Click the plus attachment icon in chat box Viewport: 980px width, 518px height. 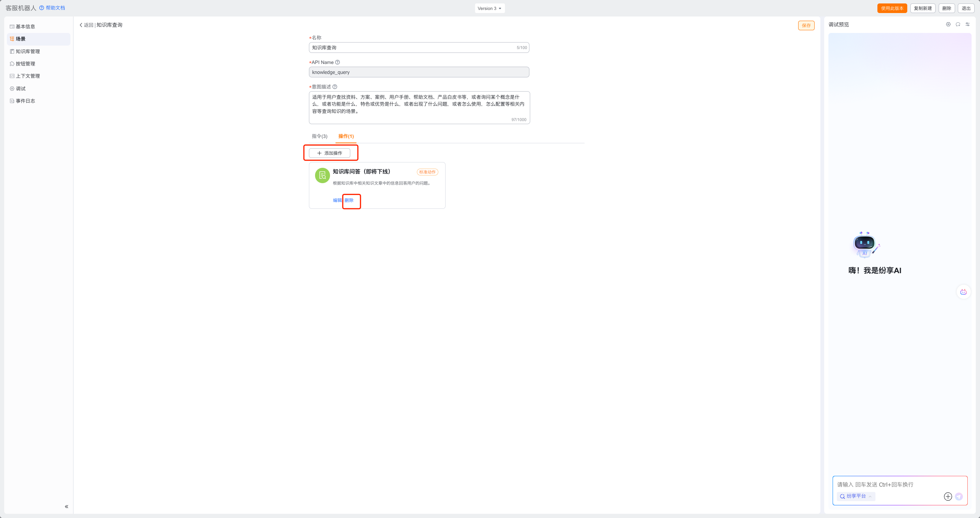pyautogui.click(x=948, y=497)
